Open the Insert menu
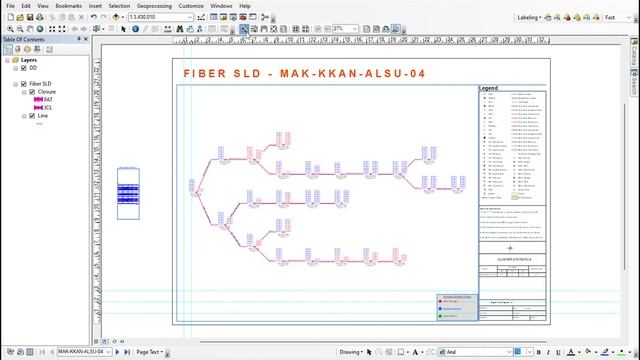 95,6
